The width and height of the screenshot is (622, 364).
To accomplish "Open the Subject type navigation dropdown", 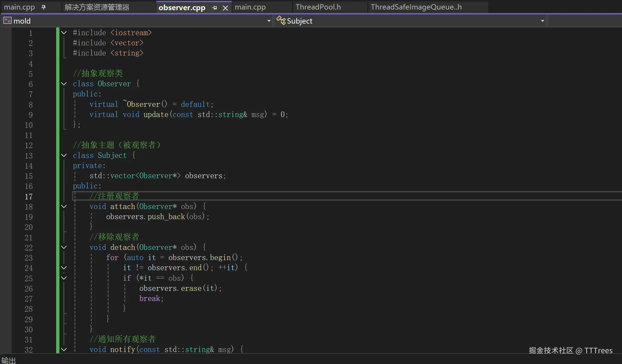I will pos(542,21).
